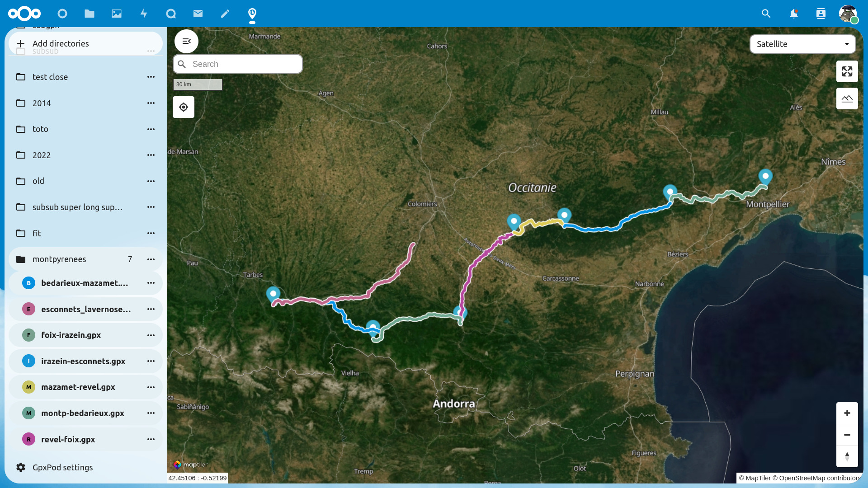Click the revel-foix.gpx color dot
868x488 pixels.
coord(28,439)
